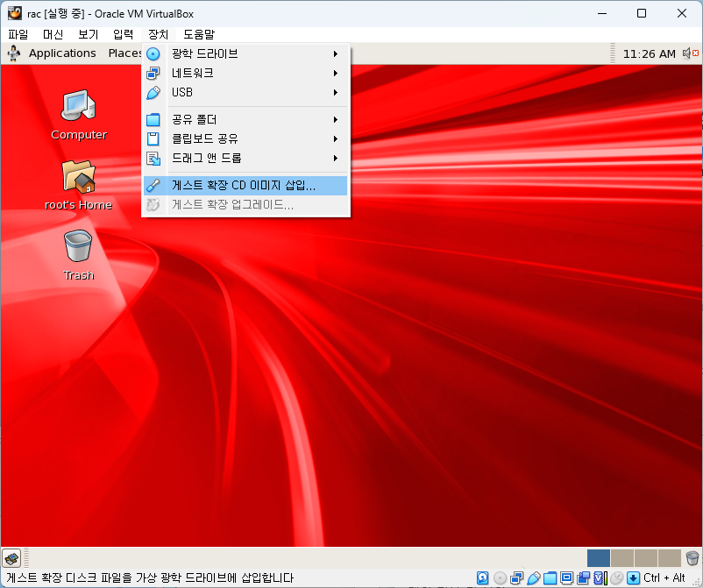Click the USB plug icon in 장치 menu
The image size is (703, 588).
153,93
